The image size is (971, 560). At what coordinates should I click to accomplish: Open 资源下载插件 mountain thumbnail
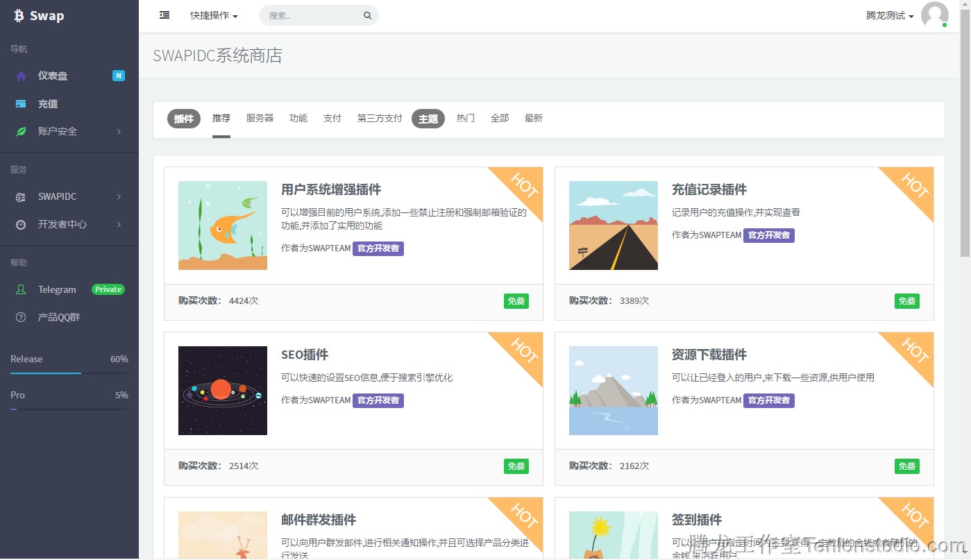[x=614, y=391]
